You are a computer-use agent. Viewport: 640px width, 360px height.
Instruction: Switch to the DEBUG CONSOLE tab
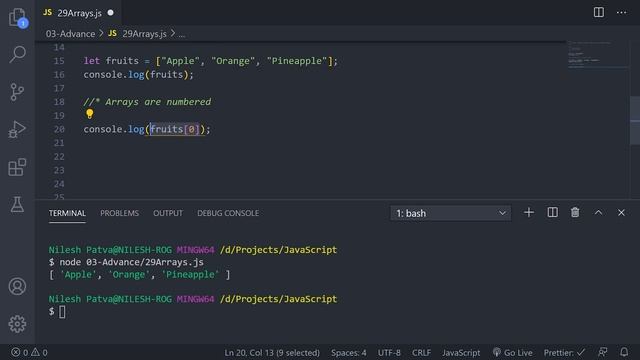pyautogui.click(x=228, y=213)
